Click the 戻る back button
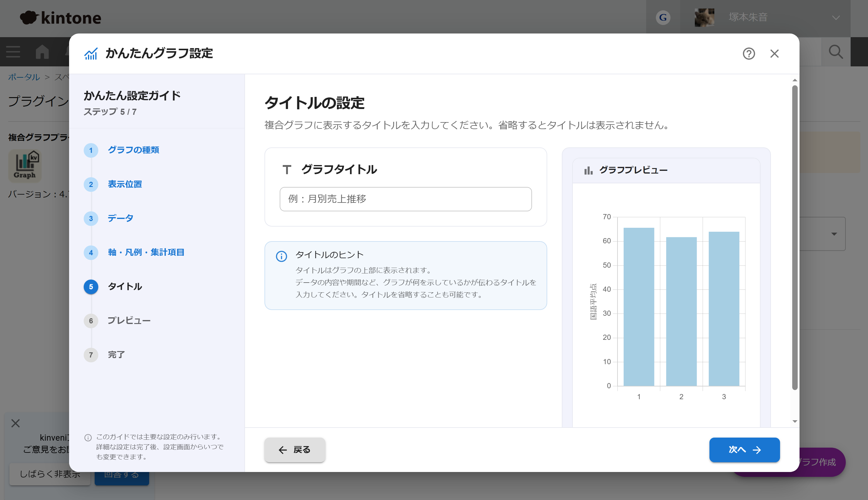This screenshot has height=500, width=868. (295, 450)
